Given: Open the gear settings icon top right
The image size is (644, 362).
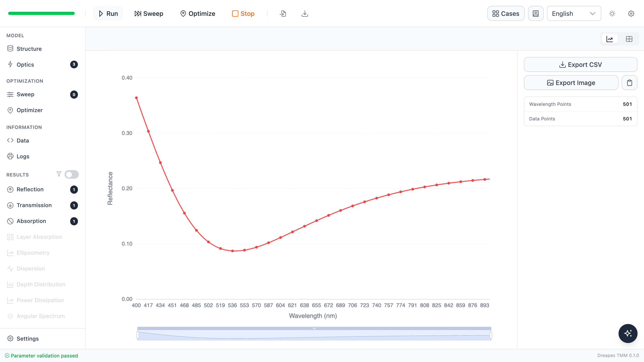Looking at the screenshot, I should (631, 14).
